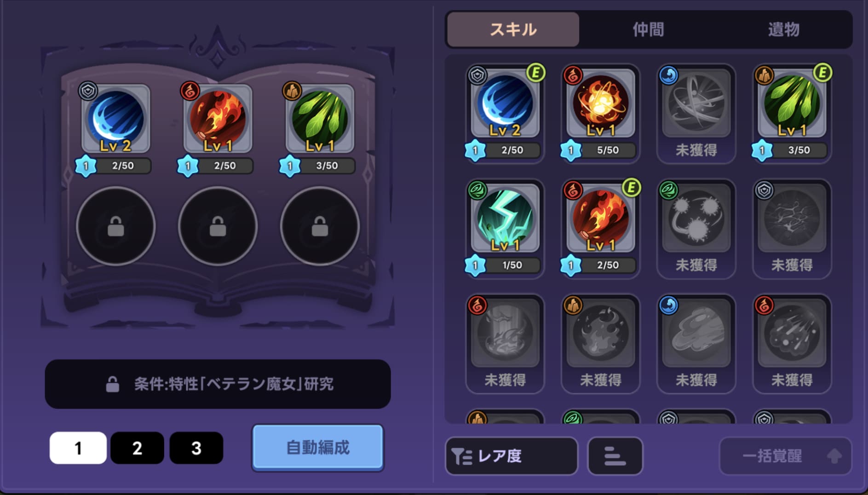Open the 遺物 tab
The width and height of the screenshot is (868, 495).
784,29
